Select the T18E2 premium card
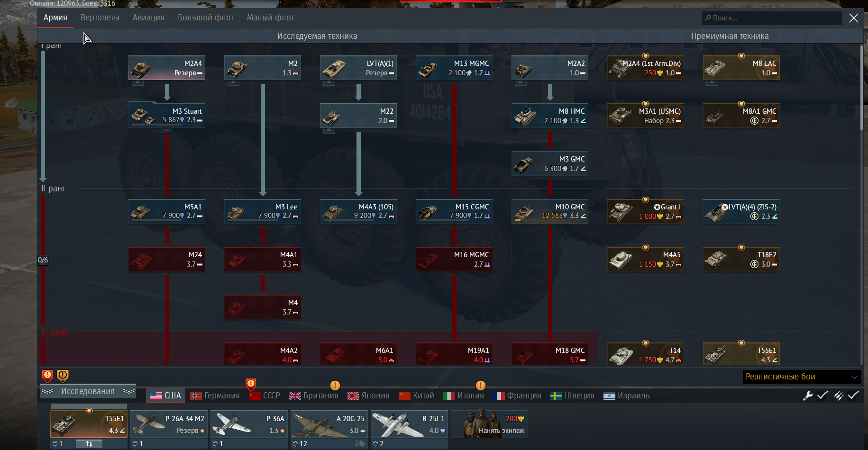Image resolution: width=868 pixels, height=450 pixels. pyautogui.click(x=741, y=259)
